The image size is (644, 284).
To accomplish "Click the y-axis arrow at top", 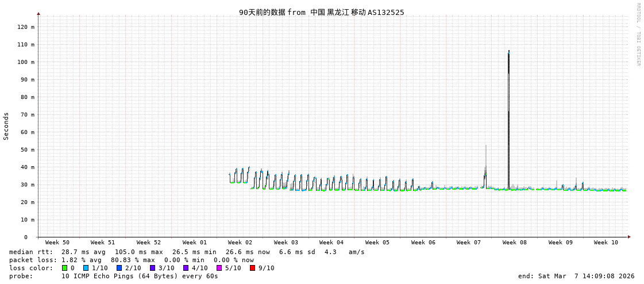I will (38, 13).
